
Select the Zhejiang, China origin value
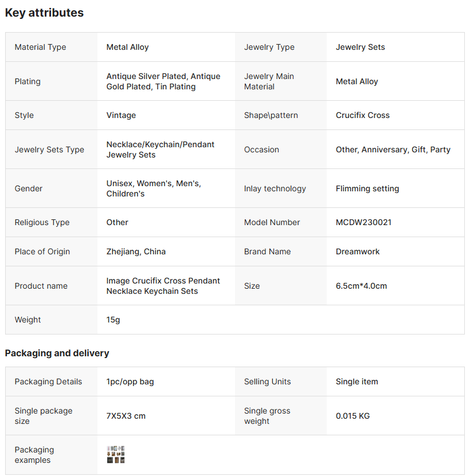(x=136, y=251)
